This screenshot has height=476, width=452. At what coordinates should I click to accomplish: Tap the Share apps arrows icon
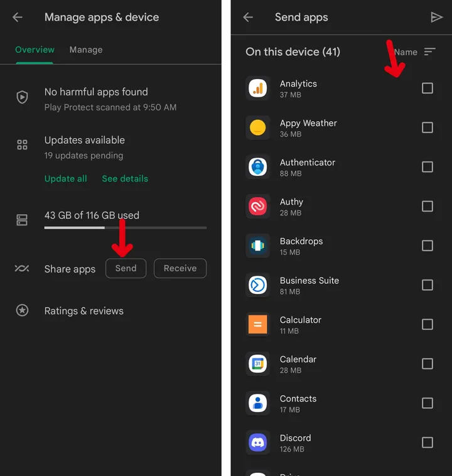[x=22, y=268]
